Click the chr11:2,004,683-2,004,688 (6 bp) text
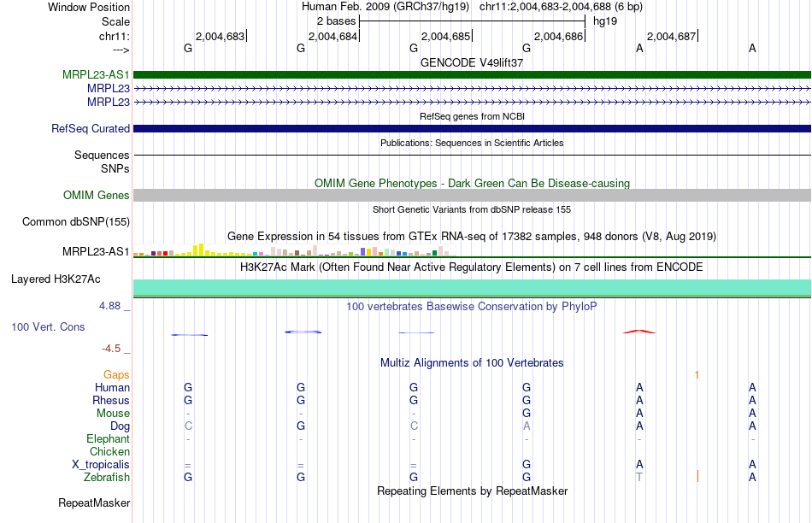The height and width of the screenshot is (523, 812). (561, 7)
